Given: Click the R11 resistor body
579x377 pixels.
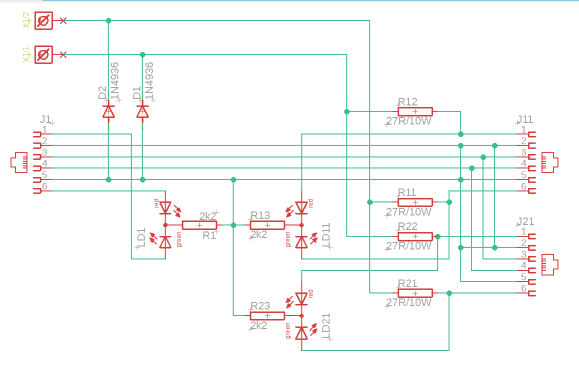Looking at the screenshot, I should point(415,202).
